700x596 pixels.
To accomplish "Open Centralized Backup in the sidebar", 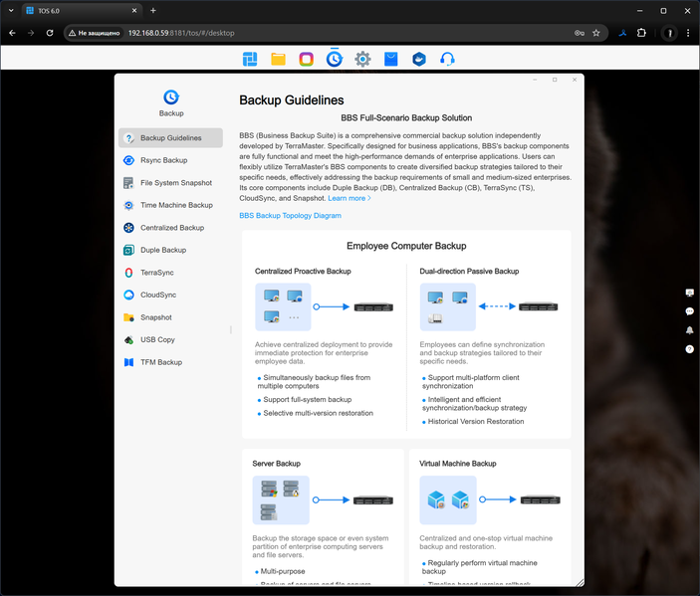I will tap(170, 228).
